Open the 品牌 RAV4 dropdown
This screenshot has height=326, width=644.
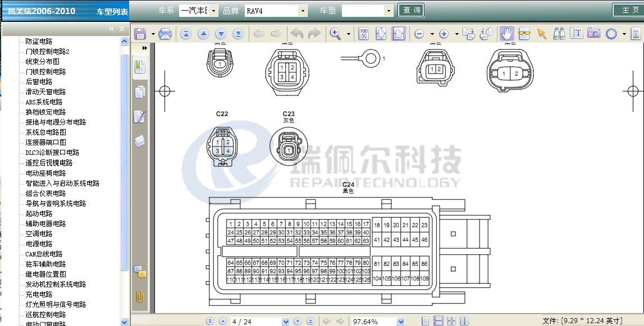coord(303,11)
